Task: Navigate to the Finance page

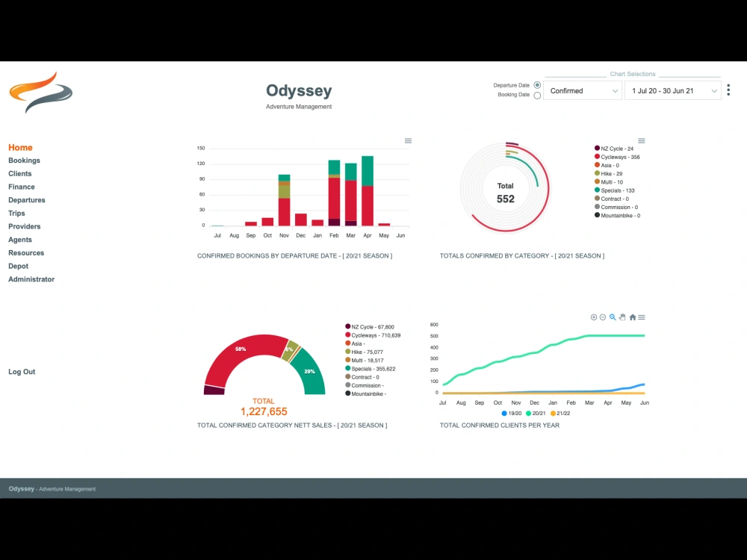Action: [21, 187]
